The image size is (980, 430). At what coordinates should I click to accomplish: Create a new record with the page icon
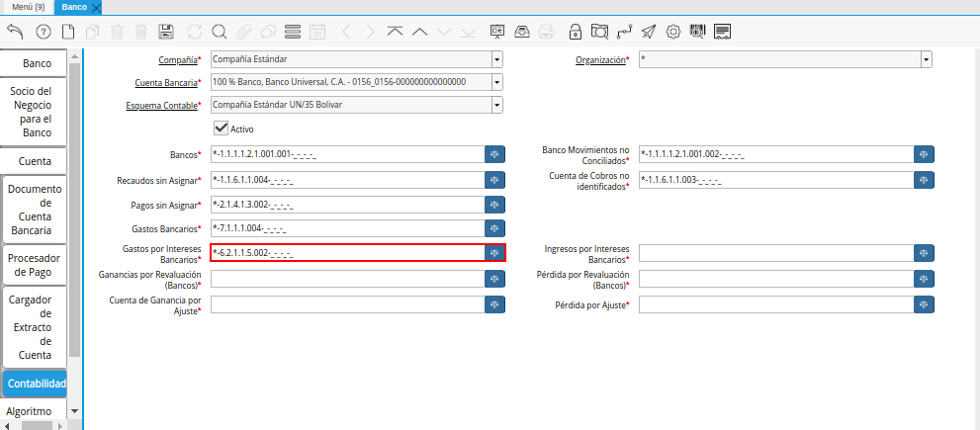tap(67, 32)
